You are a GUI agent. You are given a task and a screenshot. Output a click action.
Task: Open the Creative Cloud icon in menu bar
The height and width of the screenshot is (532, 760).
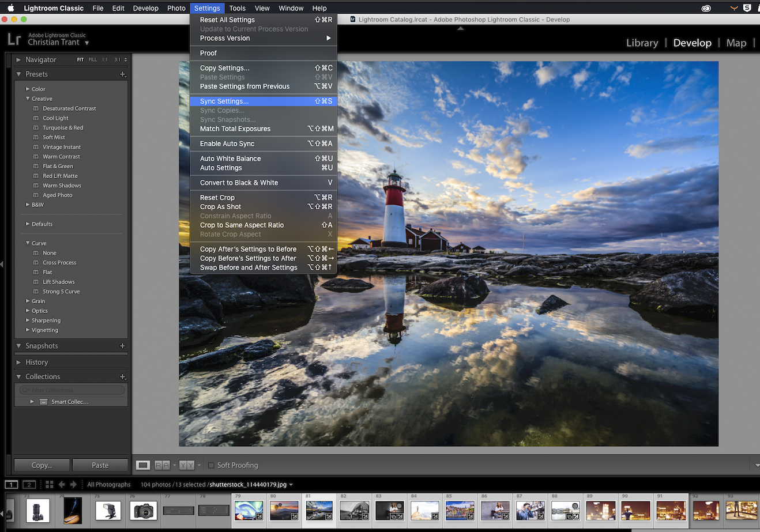706,7
